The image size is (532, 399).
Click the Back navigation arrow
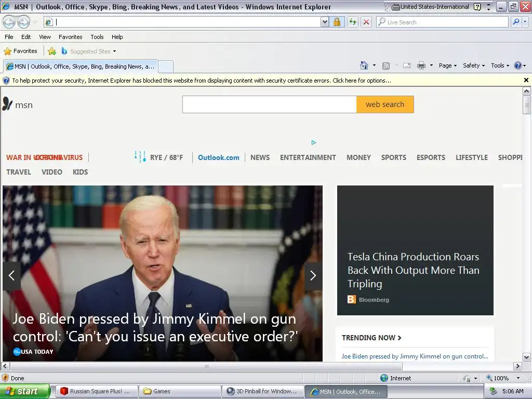(9, 22)
